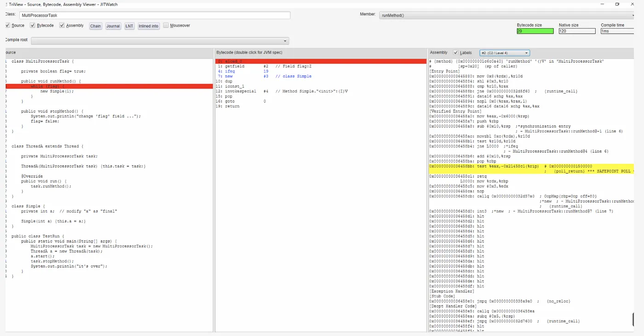Screen dimensions: 644x336
Task: Click the Native size field showing 120
Action: 577,31
